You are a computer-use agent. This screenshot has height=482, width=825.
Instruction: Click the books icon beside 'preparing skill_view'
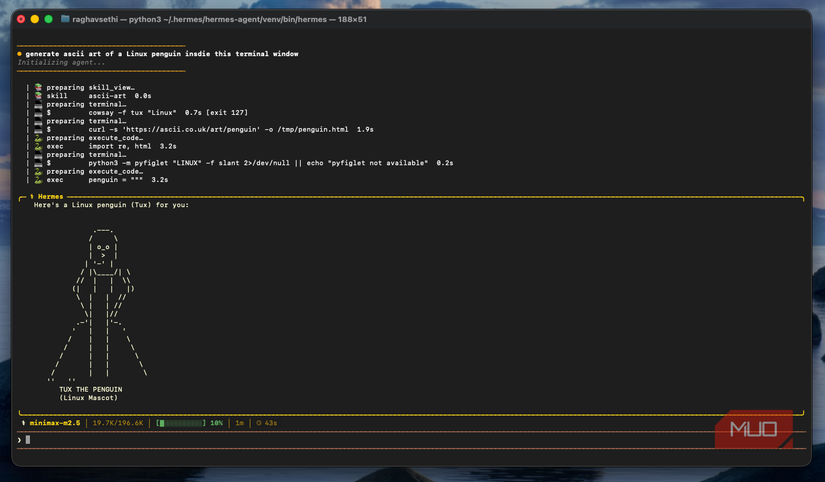(x=38, y=87)
